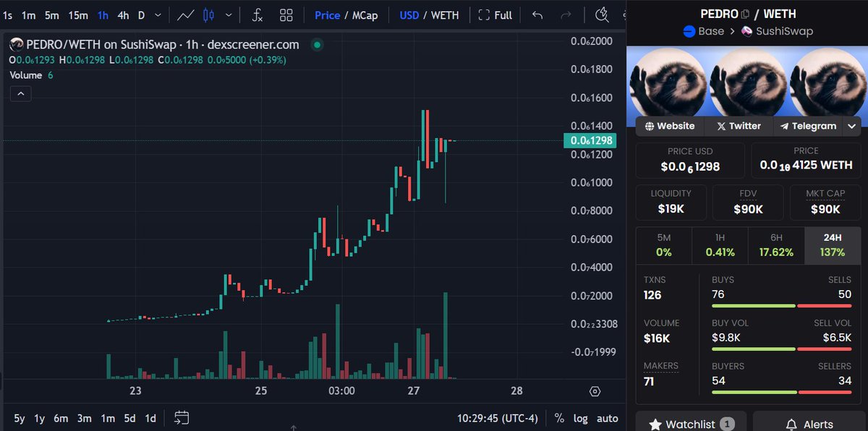
Task: Toggle percent scale mode
Action: tap(559, 418)
